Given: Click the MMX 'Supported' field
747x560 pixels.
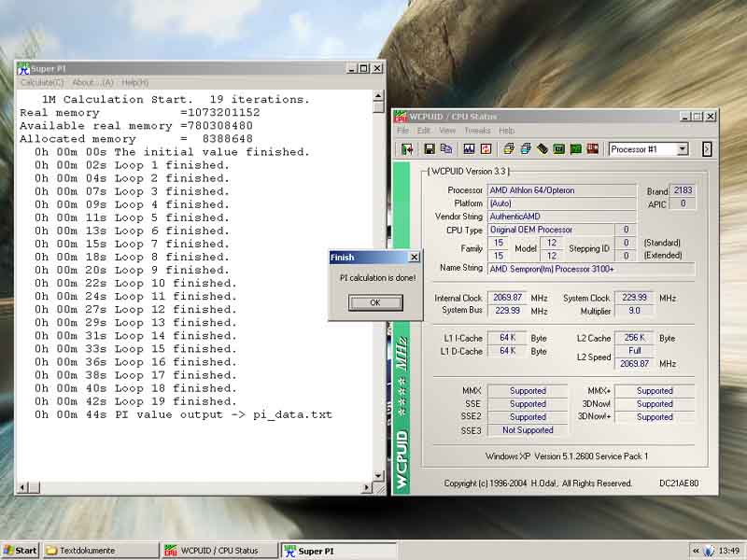Looking at the screenshot, I should point(528,391).
